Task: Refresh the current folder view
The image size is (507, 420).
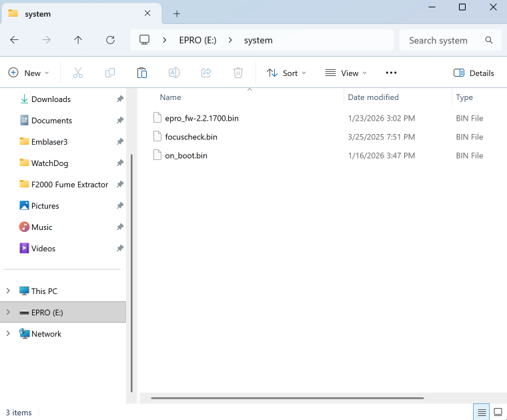Action: click(111, 40)
